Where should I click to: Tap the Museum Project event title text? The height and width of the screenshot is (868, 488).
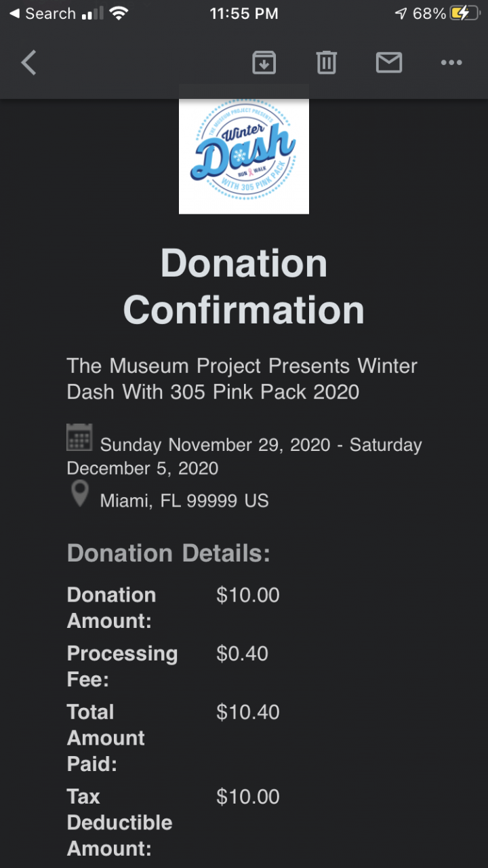pyautogui.click(x=242, y=378)
